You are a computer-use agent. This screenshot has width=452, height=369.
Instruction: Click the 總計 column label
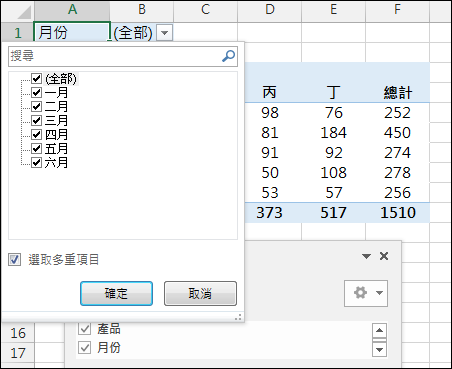[x=398, y=92]
